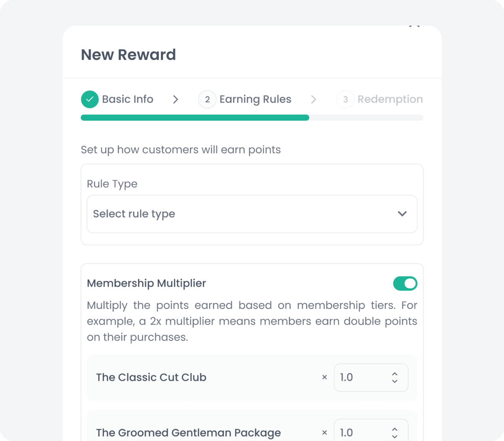The width and height of the screenshot is (504, 441).
Task: Increase the Classic Cut Club multiplier value
Action: point(394,373)
